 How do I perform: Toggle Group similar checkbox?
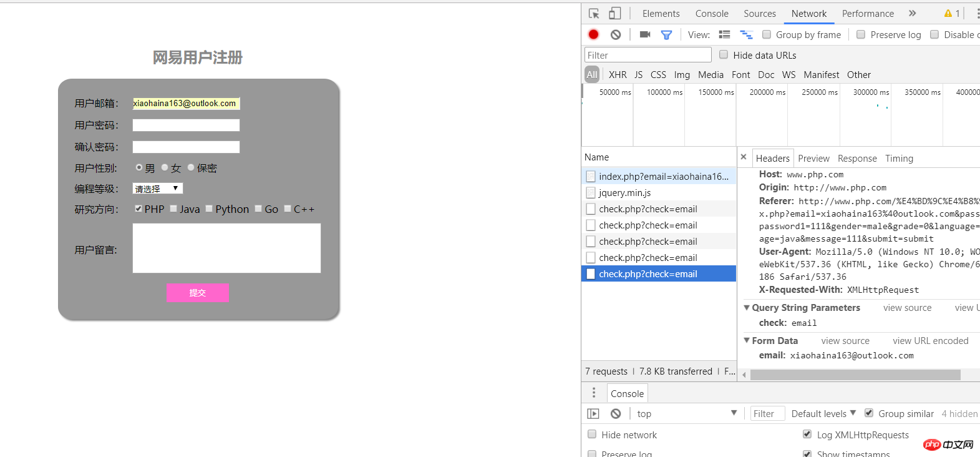869,413
